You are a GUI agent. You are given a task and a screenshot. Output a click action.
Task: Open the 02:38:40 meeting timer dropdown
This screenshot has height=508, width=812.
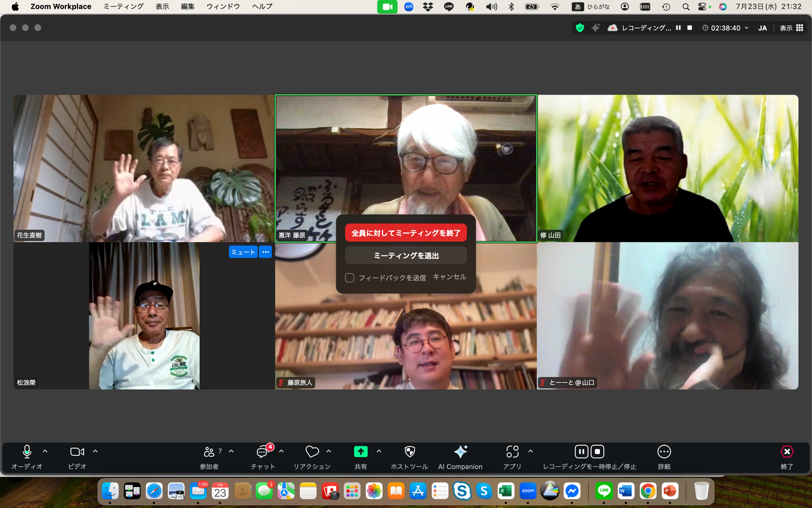tap(725, 28)
